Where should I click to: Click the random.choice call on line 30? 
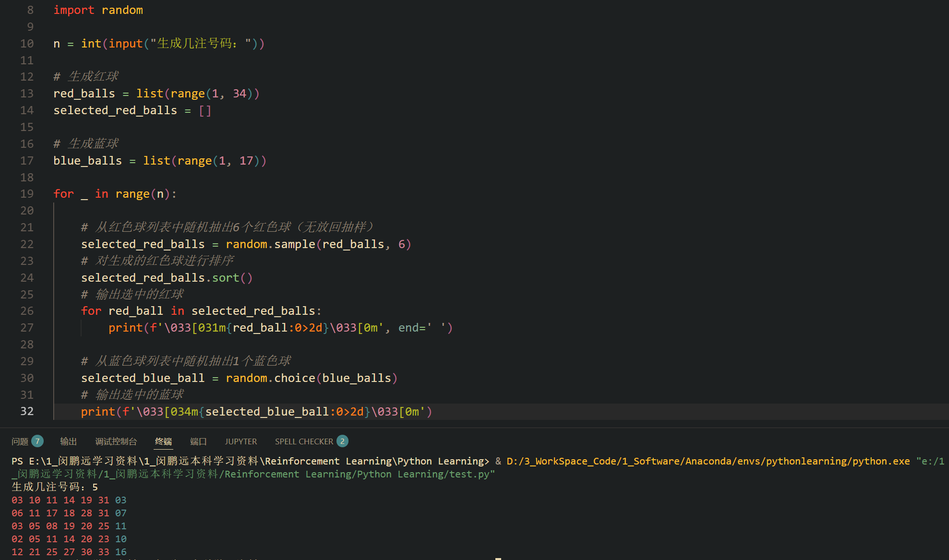270,378
